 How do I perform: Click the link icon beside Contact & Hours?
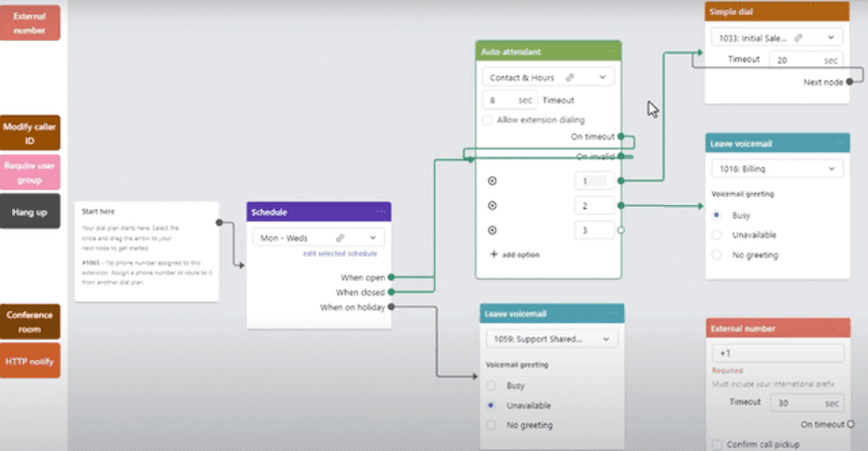click(x=569, y=78)
